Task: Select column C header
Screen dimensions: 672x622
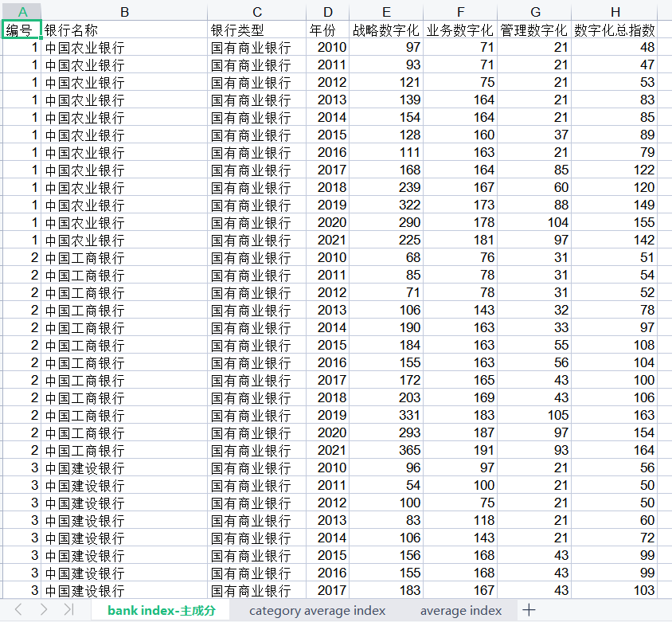Action: click(x=256, y=11)
